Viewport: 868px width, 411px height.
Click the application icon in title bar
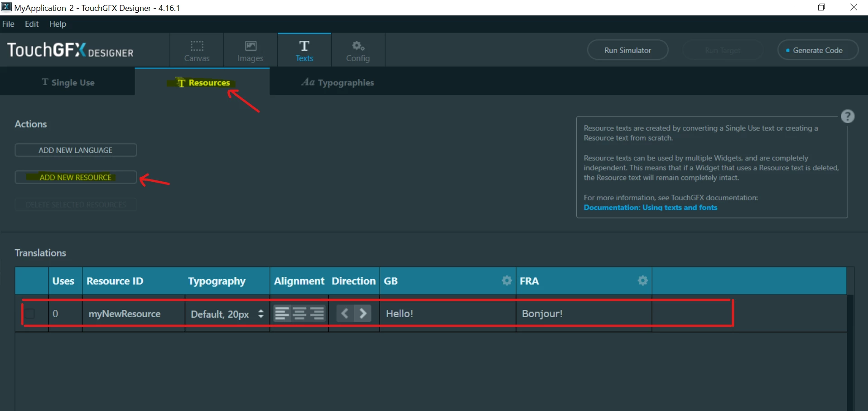(x=6, y=7)
